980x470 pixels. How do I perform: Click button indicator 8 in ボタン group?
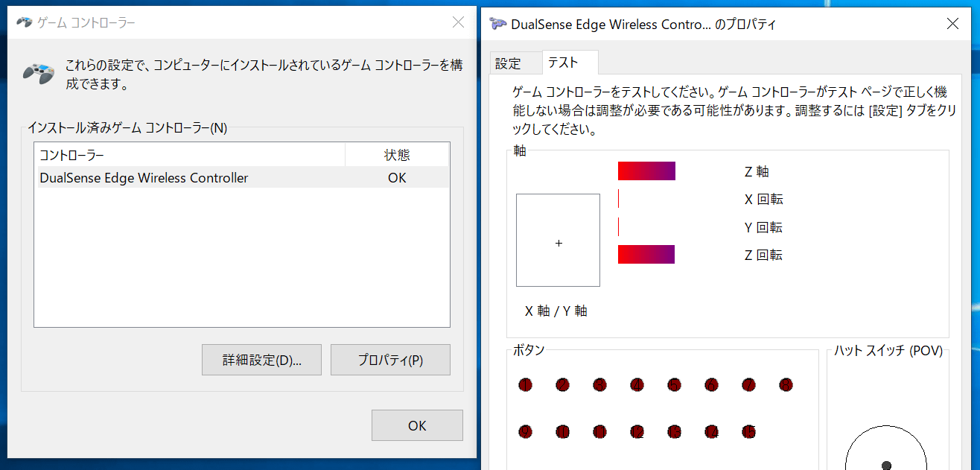click(x=786, y=385)
